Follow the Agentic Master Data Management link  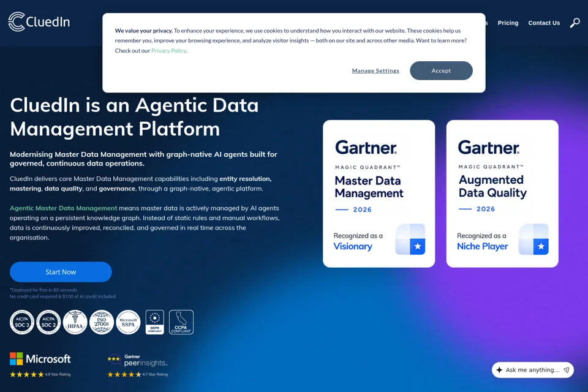coord(63,208)
